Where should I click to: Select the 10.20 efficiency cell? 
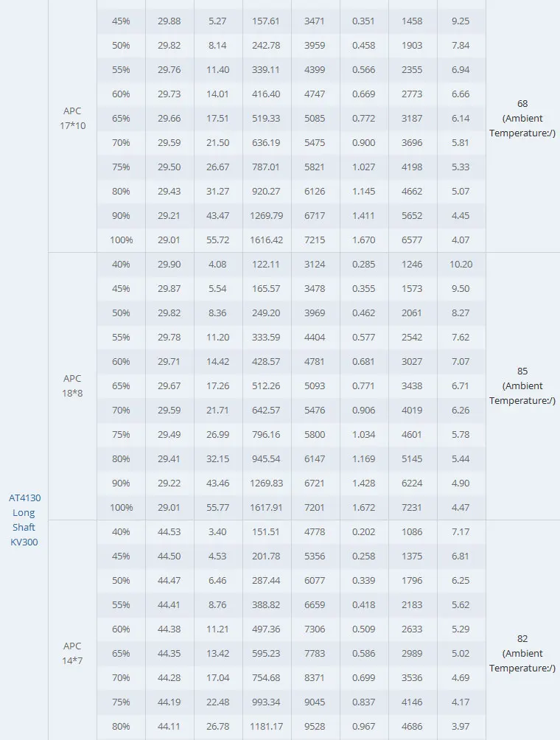coord(461,264)
